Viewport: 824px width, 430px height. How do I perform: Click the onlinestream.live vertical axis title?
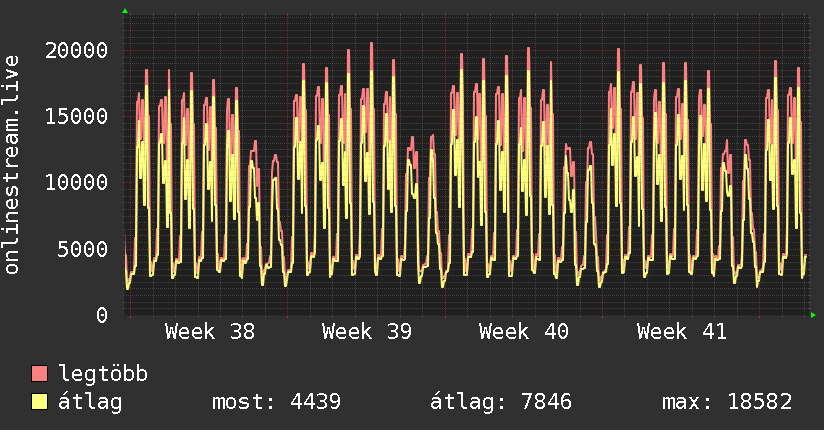click(x=11, y=165)
